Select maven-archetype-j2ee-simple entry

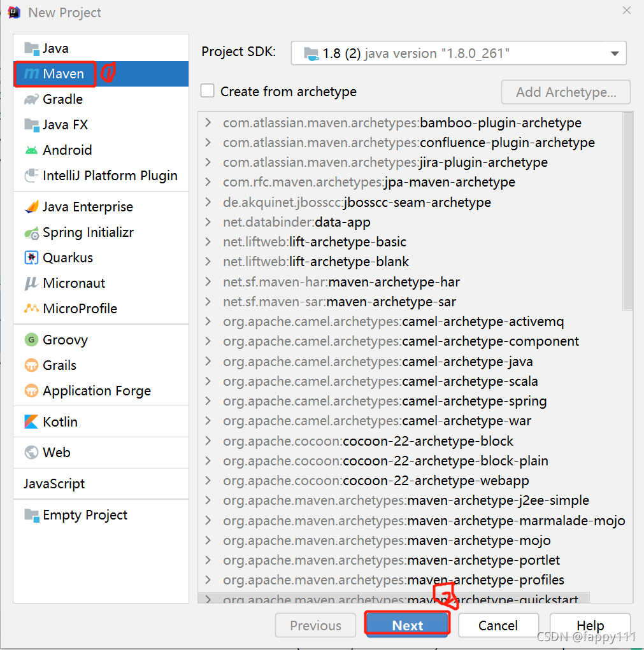(406, 501)
